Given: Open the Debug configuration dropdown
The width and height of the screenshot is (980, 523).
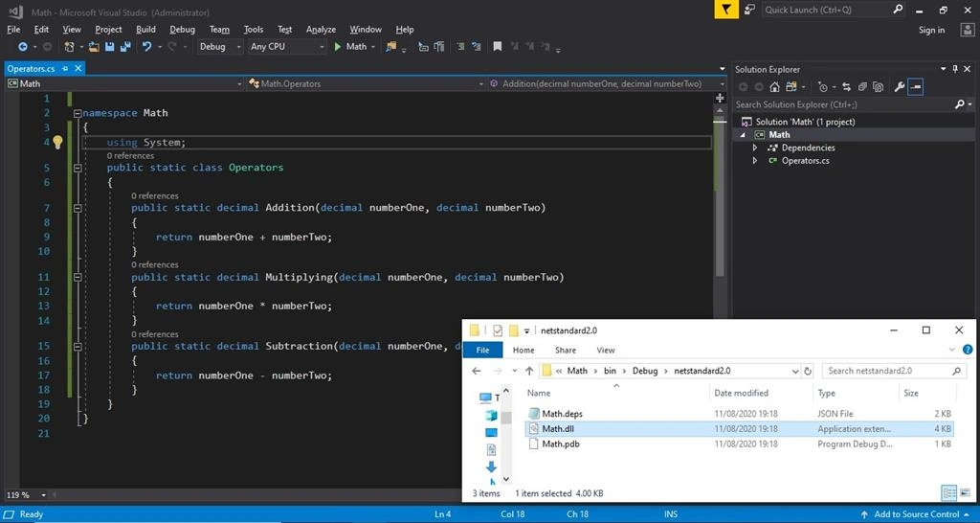Looking at the screenshot, I should click(221, 47).
